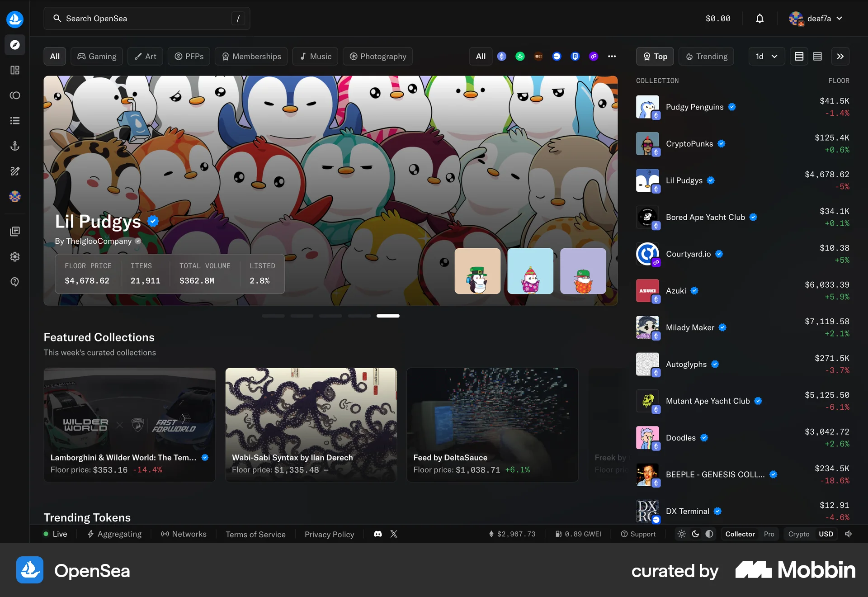Open the Studio create pencil icon
The width and height of the screenshot is (868, 597).
tap(15, 171)
